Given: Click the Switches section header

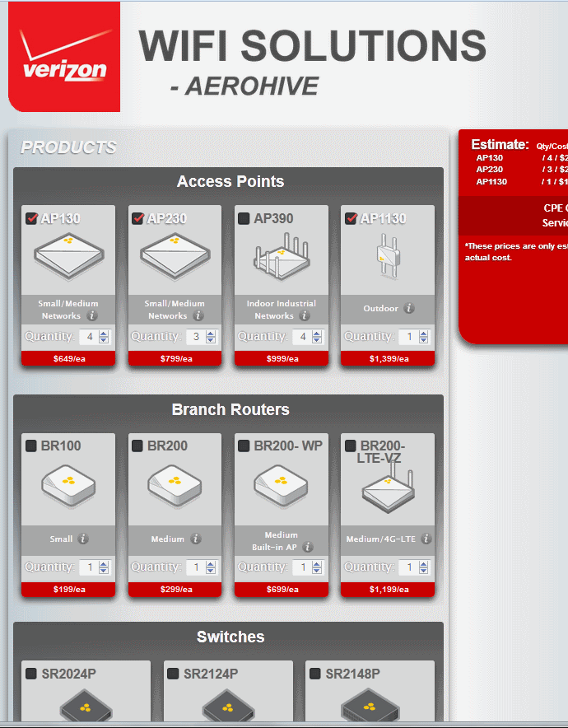Looking at the screenshot, I should (x=230, y=637).
